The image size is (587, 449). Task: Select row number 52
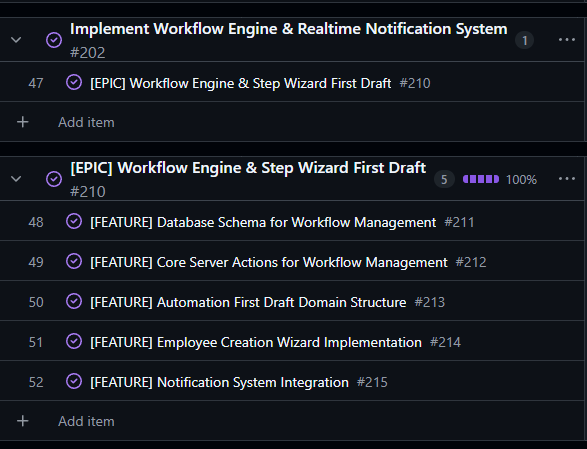tap(36, 382)
